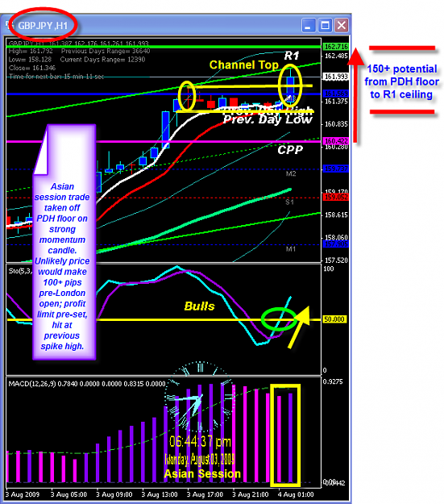Click the 'Close= 161.346' info text
The height and width of the screenshot is (504, 444).
coord(32,68)
